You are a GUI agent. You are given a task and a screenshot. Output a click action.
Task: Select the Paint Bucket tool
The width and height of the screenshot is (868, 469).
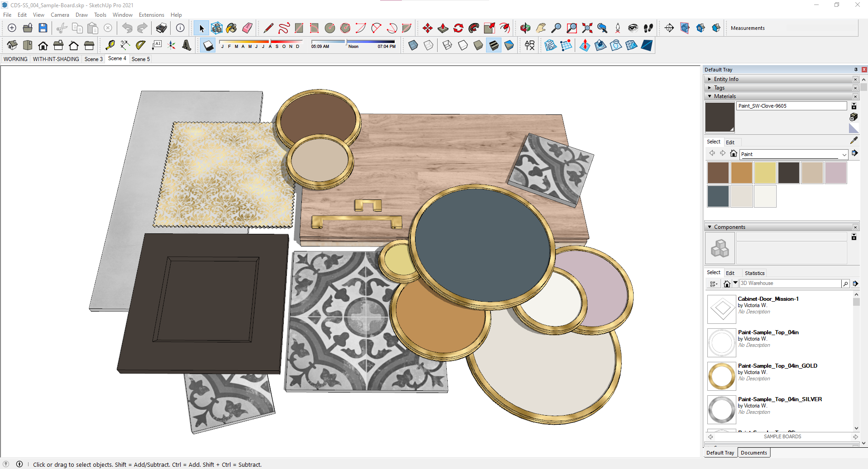(231, 28)
